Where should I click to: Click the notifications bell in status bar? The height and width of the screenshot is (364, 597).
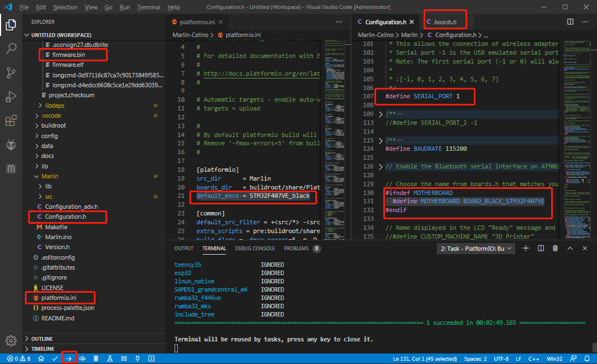587,358
